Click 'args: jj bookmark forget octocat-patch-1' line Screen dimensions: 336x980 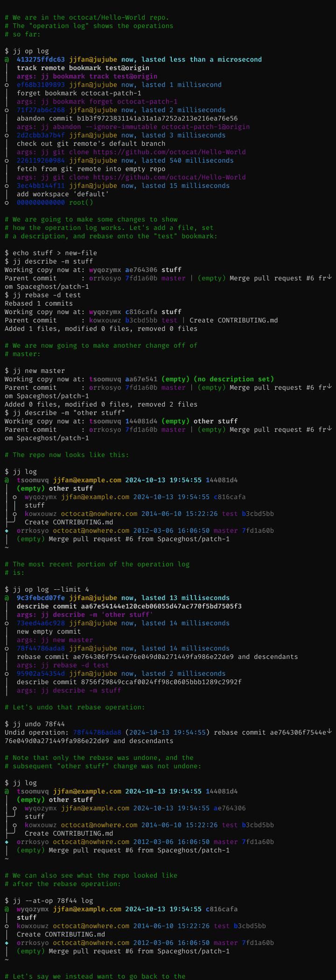tap(97, 101)
